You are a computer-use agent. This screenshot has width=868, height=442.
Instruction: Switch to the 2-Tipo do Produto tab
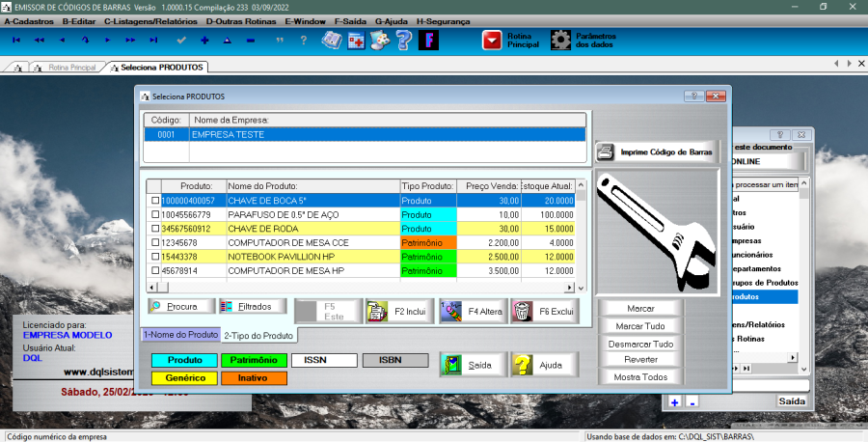pos(258,336)
